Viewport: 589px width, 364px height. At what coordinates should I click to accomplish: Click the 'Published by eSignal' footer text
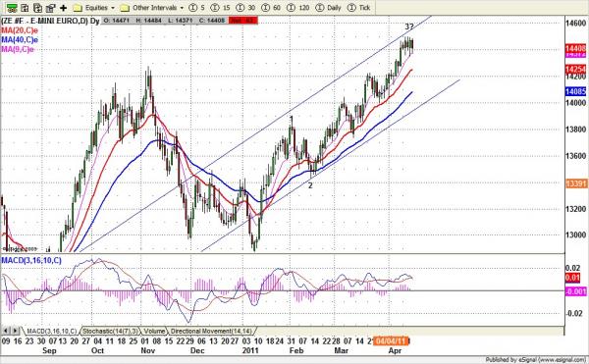pyautogui.click(x=535, y=360)
